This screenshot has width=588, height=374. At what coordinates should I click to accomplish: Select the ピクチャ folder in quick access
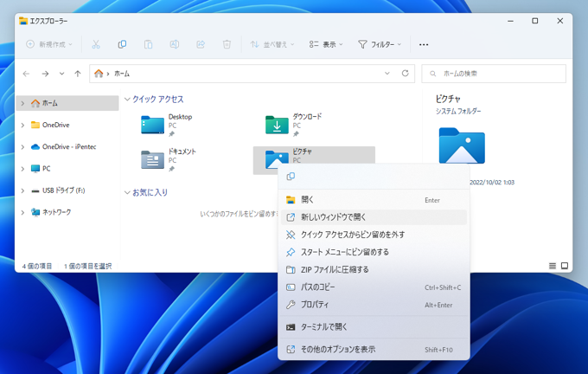pyautogui.click(x=314, y=159)
